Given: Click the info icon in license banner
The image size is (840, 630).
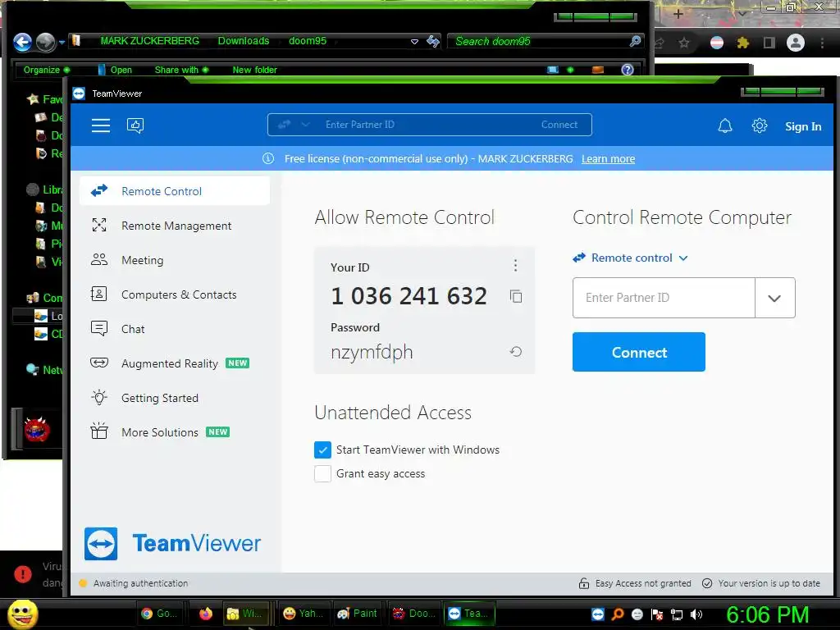Looking at the screenshot, I should (268, 158).
